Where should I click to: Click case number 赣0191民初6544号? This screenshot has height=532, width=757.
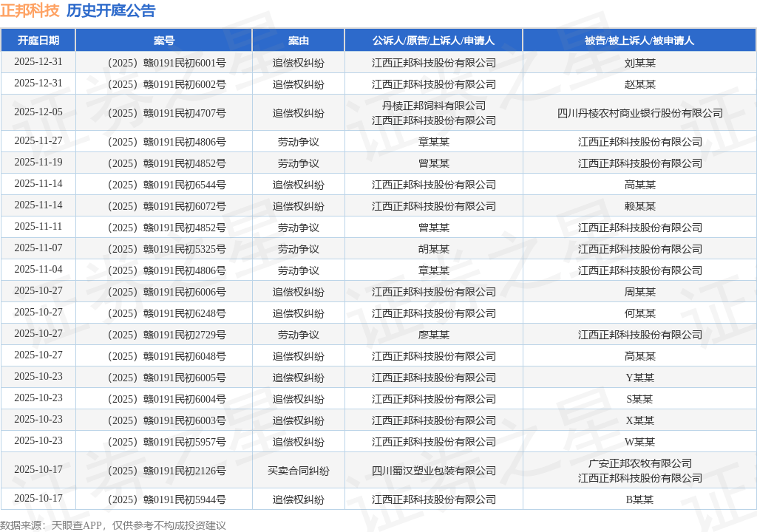click(x=166, y=185)
